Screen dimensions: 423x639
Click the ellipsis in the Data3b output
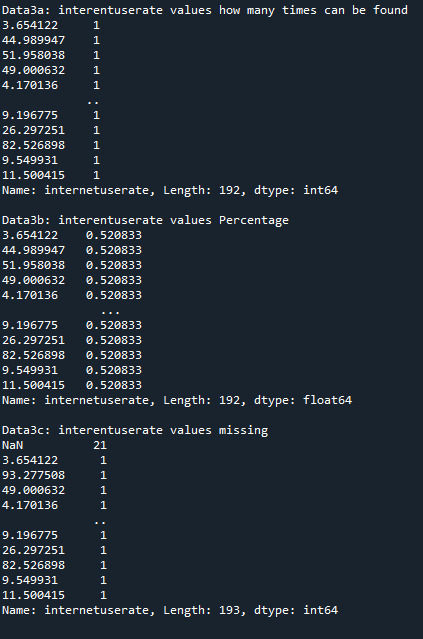point(110,313)
